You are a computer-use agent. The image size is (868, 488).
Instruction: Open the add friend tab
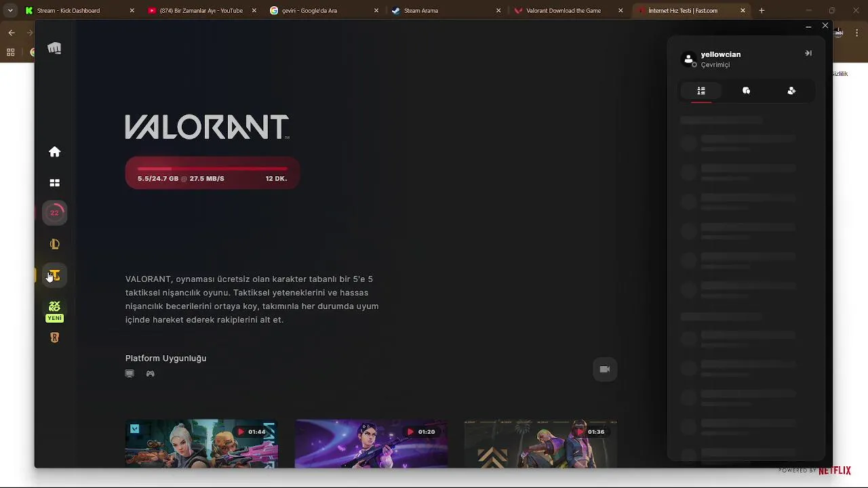tap(791, 90)
